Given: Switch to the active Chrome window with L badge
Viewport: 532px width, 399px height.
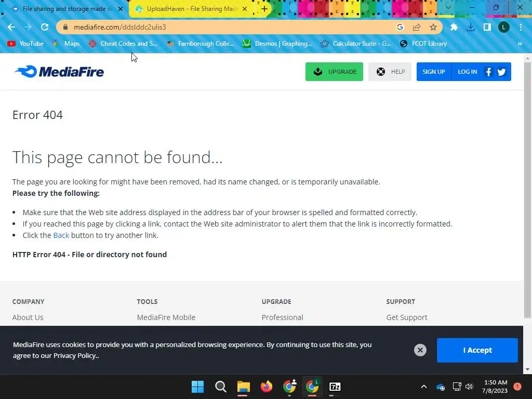Looking at the screenshot, I should [312, 387].
